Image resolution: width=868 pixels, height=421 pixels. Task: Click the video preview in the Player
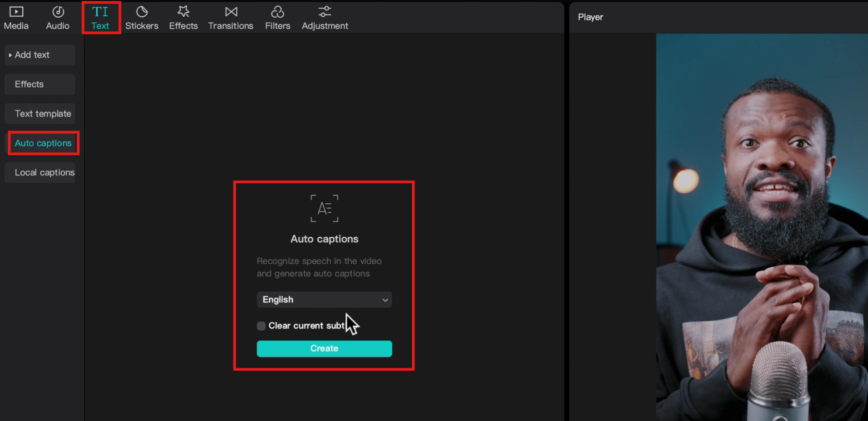pos(762,227)
